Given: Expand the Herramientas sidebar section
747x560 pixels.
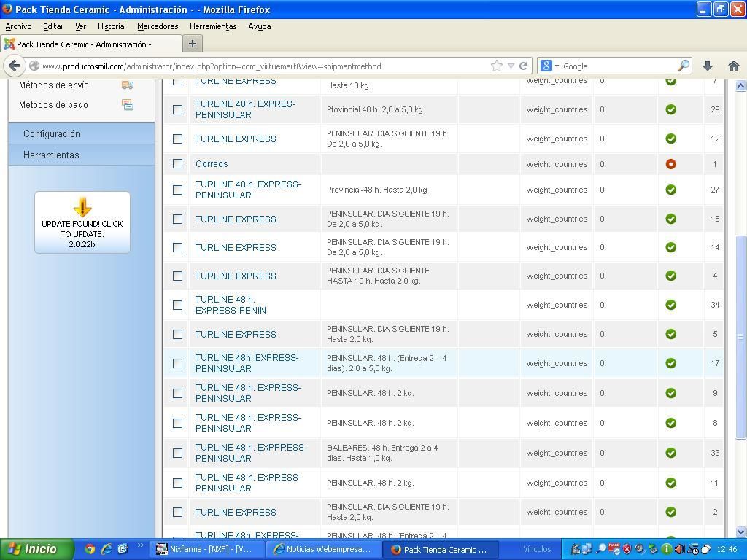Looking at the screenshot, I should click(x=82, y=155).
